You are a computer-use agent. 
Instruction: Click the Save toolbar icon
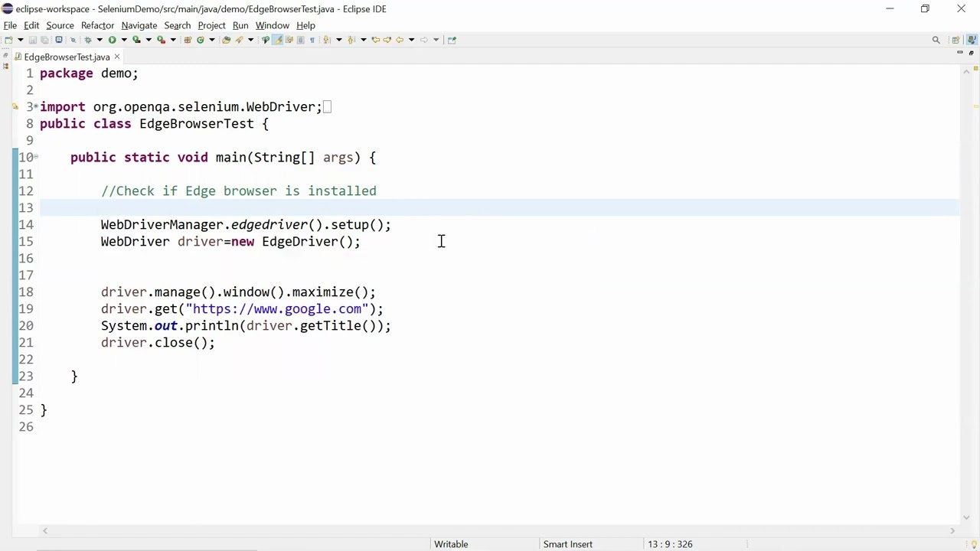pos(33,40)
